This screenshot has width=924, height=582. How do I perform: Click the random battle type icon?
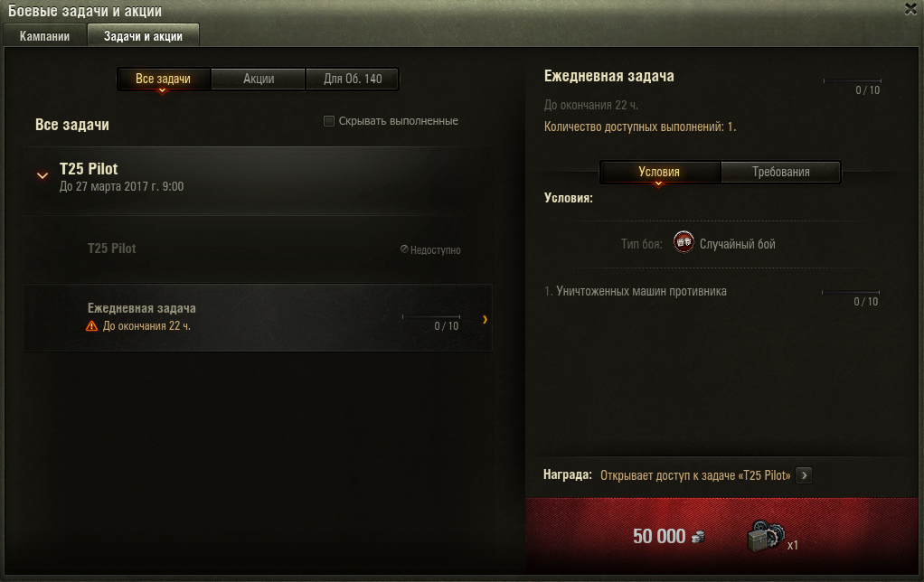click(684, 242)
